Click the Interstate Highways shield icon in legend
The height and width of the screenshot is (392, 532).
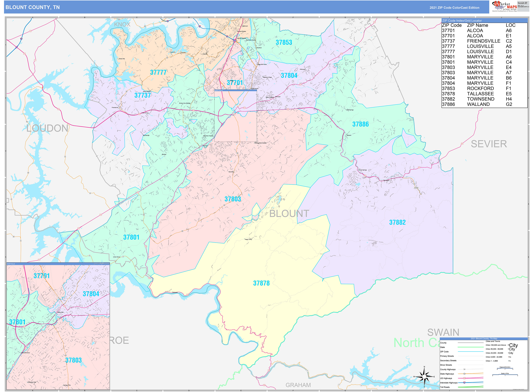click(464, 383)
